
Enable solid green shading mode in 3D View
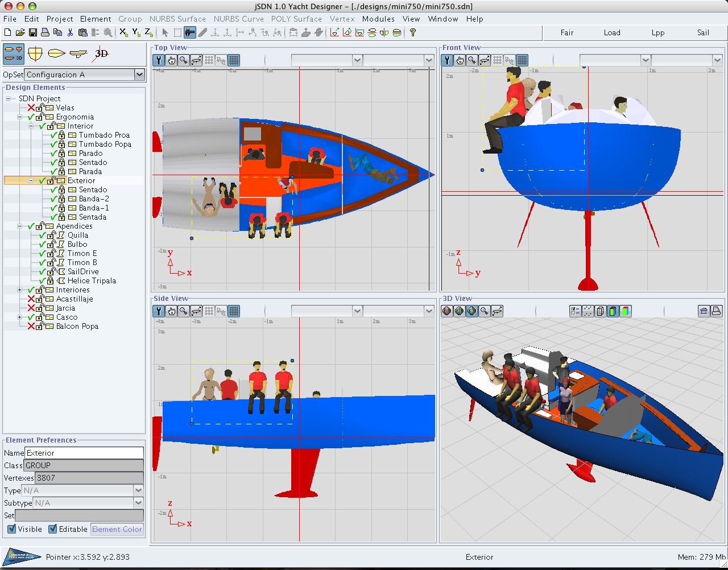pyautogui.click(x=613, y=311)
